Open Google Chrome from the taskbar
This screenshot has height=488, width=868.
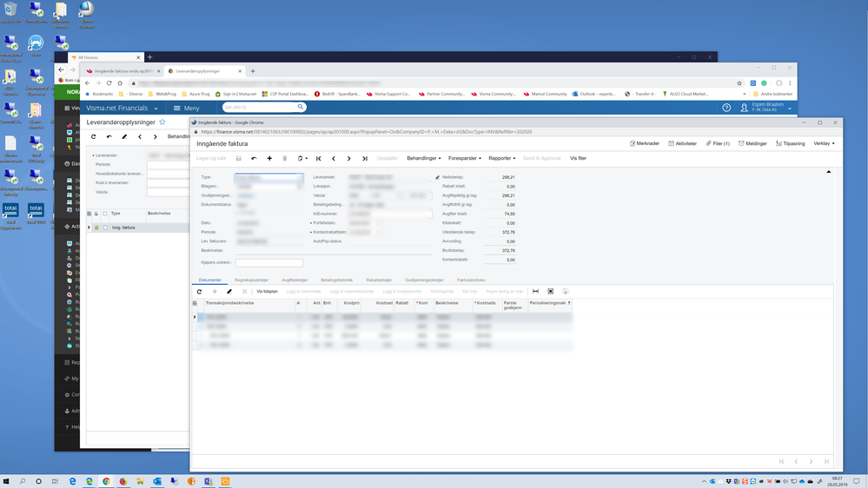pyautogui.click(x=106, y=481)
